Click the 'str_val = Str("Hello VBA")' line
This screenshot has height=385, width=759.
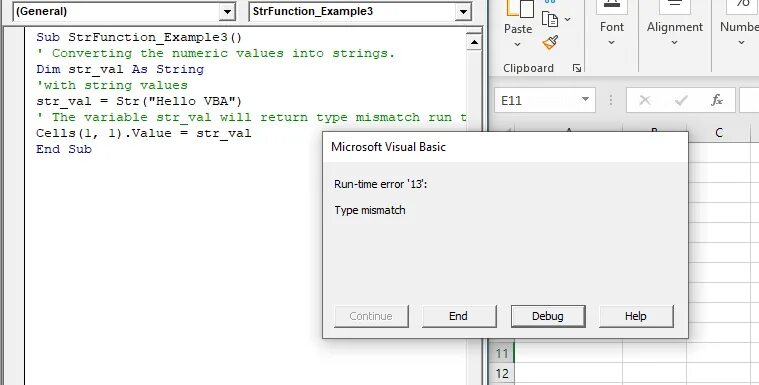click(139, 101)
